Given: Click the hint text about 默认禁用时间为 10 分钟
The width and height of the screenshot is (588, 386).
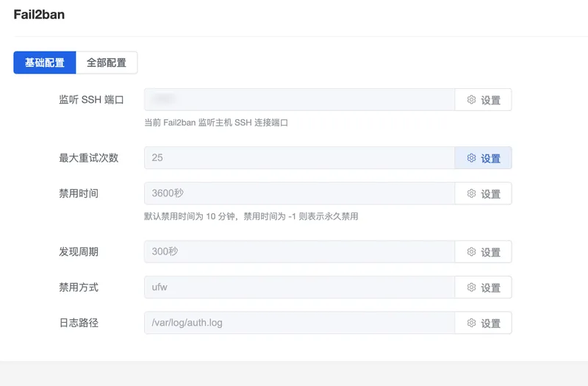Looking at the screenshot, I should tap(251, 216).
